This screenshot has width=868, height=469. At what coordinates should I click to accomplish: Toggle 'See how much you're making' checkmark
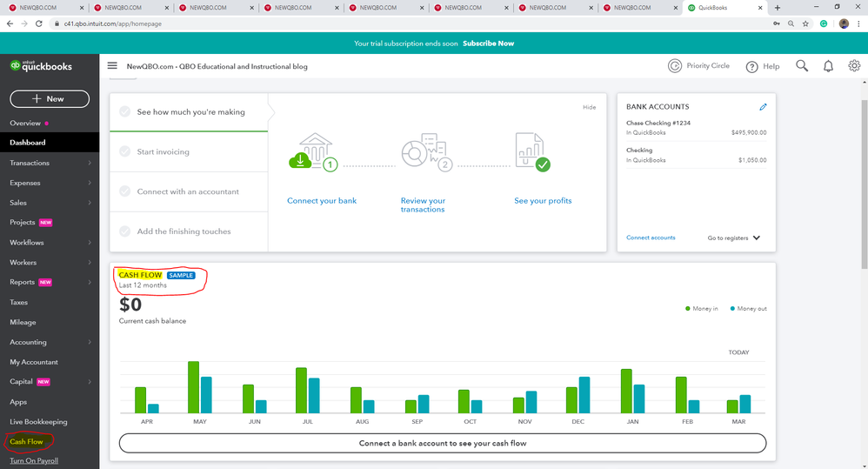(125, 112)
